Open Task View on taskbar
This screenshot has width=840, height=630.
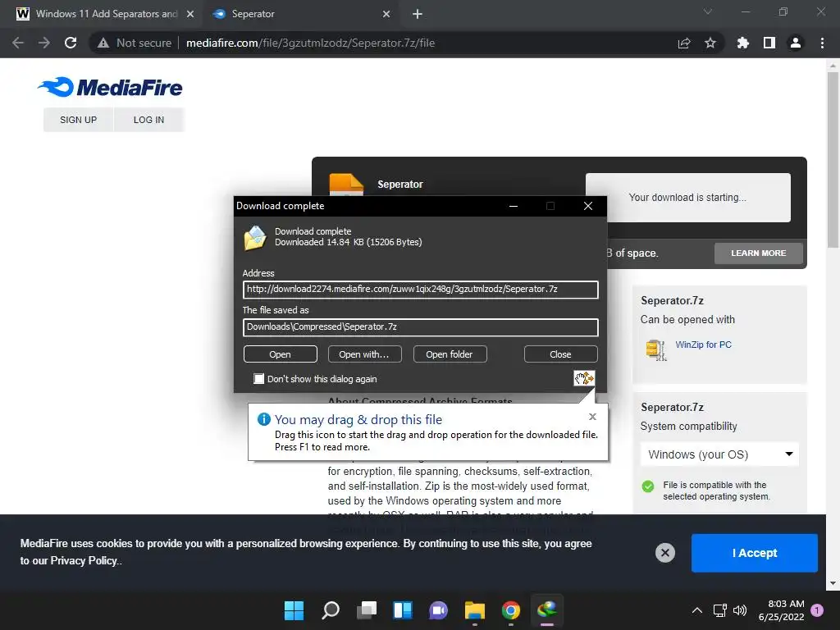[x=367, y=610]
